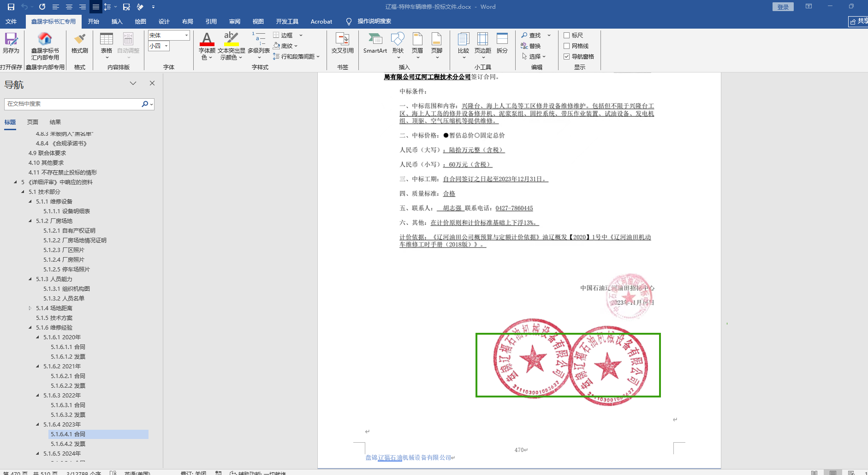Align text right from quick access toolbar
This screenshot has width=868, height=475.
(83, 7)
